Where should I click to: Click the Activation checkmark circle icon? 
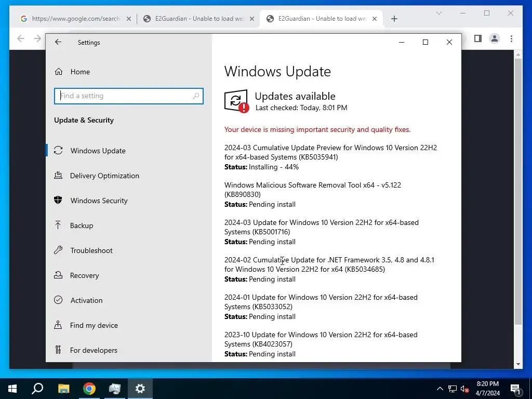click(58, 300)
